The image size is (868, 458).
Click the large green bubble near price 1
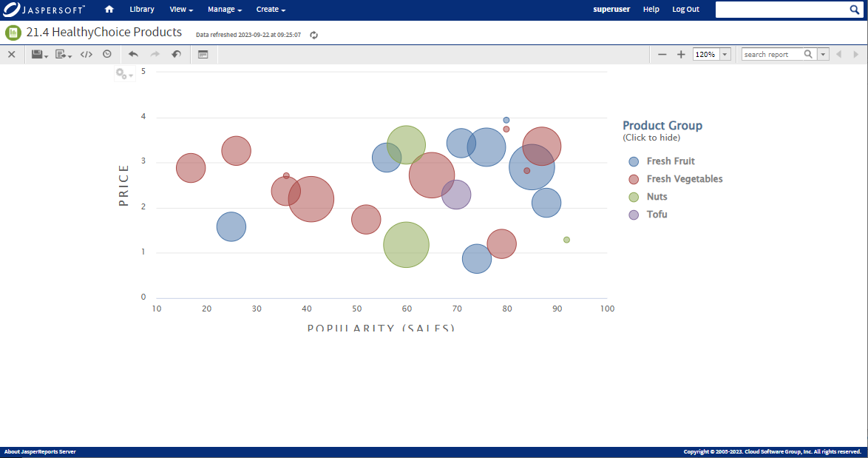407,245
